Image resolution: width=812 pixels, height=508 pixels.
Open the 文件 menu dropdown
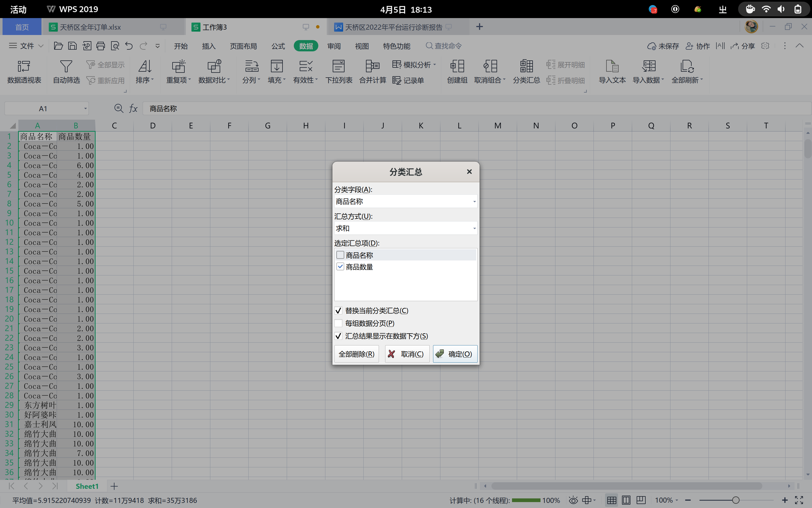(26, 46)
